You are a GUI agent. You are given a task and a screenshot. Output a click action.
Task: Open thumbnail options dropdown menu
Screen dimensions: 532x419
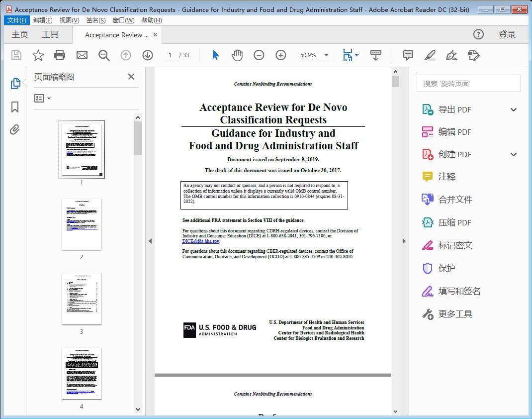(42, 99)
